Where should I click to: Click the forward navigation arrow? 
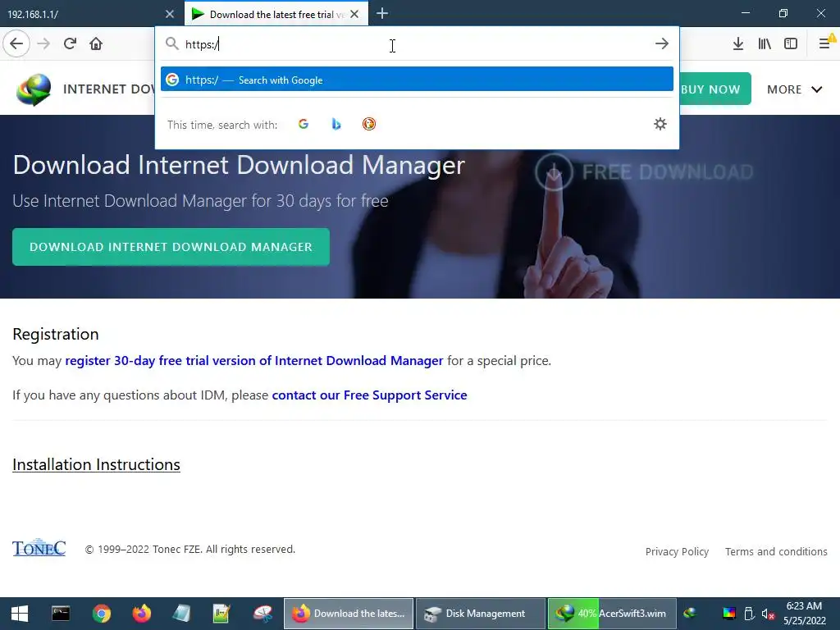point(43,44)
